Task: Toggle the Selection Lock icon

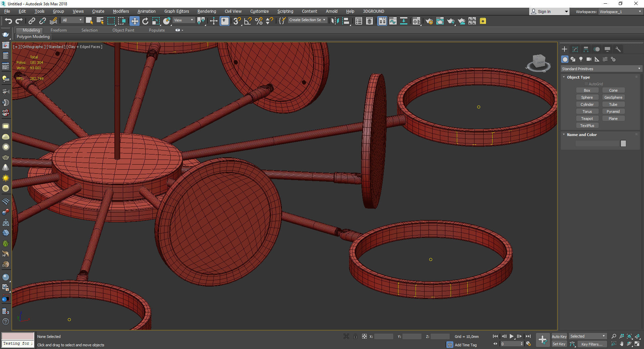Action: (x=355, y=336)
